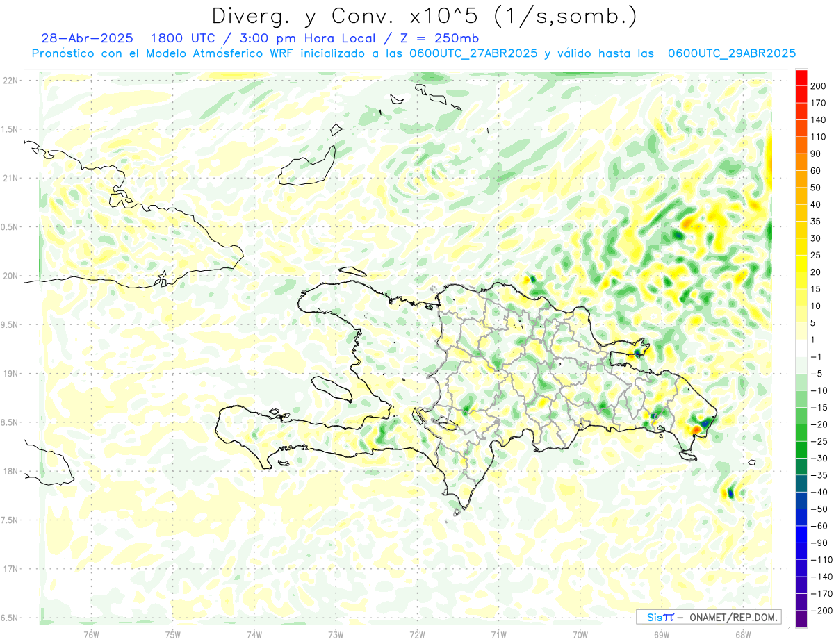Click the '72W' longitude label
Screen dimensions: 834x644
click(x=417, y=634)
